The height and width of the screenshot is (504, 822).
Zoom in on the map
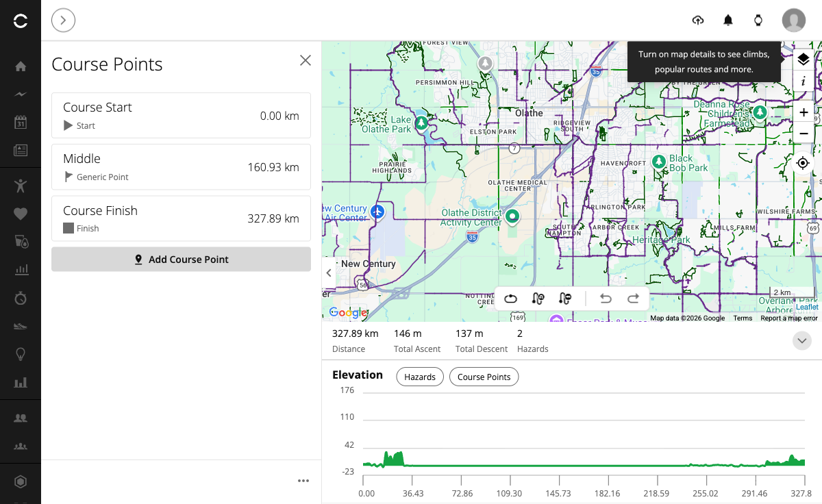804,112
